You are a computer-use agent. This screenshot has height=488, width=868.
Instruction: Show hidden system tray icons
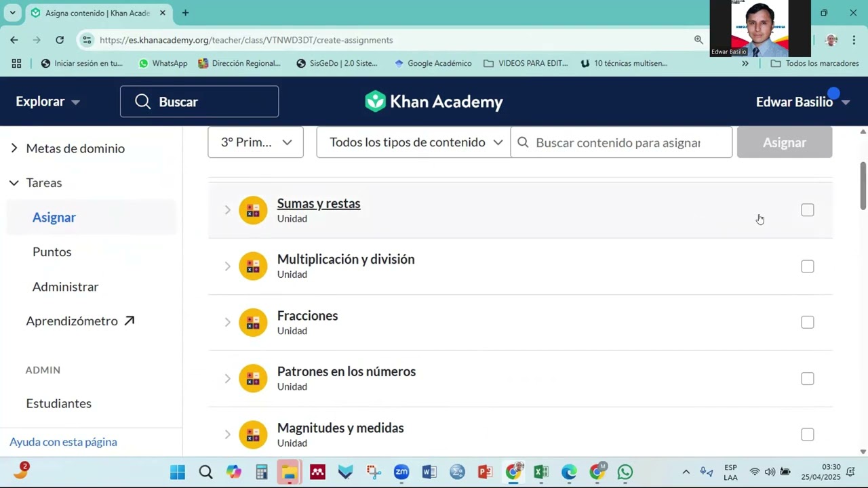686,472
